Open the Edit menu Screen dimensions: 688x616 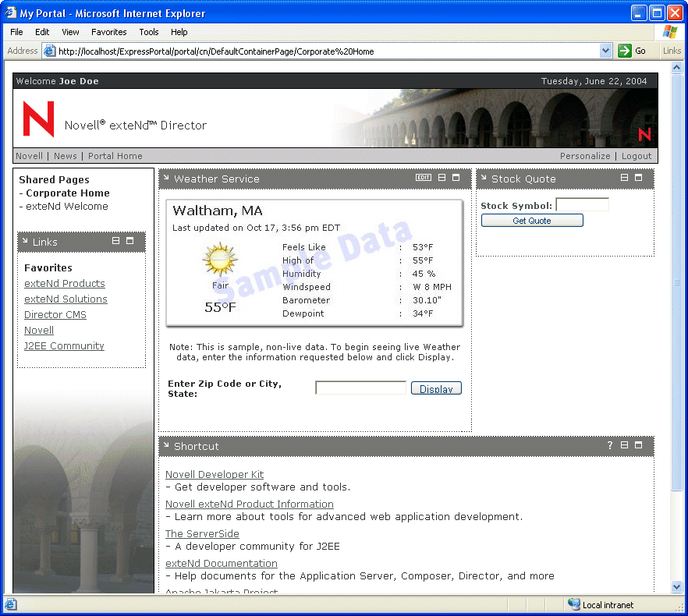(x=42, y=32)
